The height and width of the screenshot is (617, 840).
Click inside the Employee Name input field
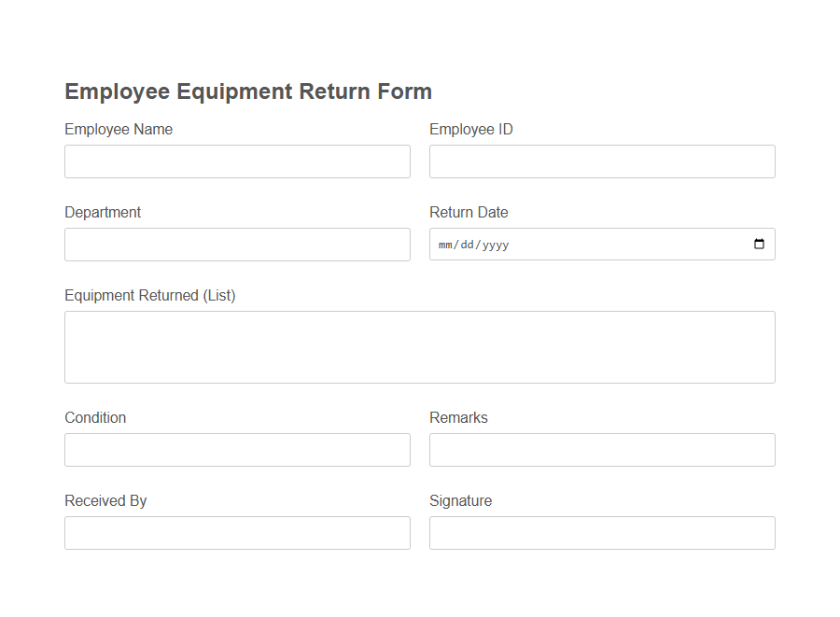(237, 161)
